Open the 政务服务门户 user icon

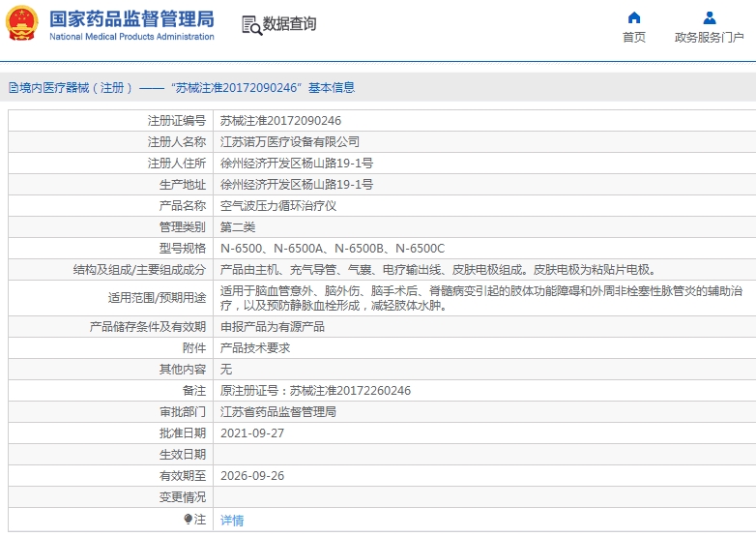(710, 17)
